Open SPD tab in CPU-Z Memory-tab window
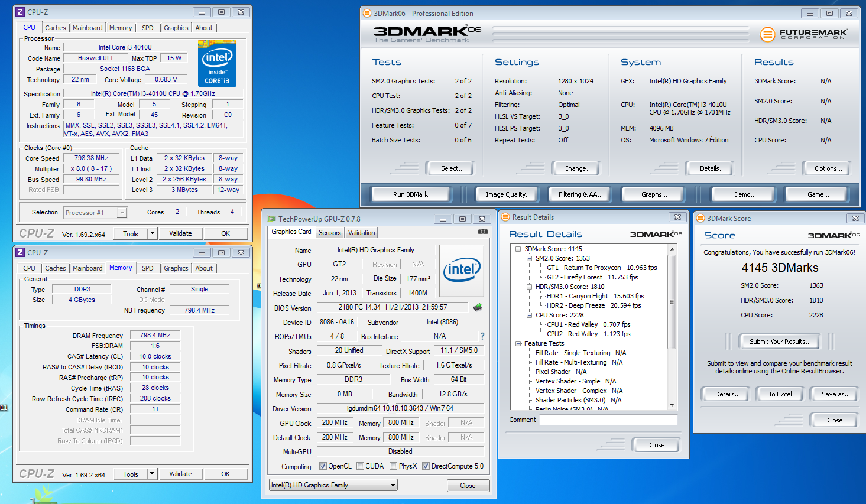The image size is (866, 504). coord(148,268)
